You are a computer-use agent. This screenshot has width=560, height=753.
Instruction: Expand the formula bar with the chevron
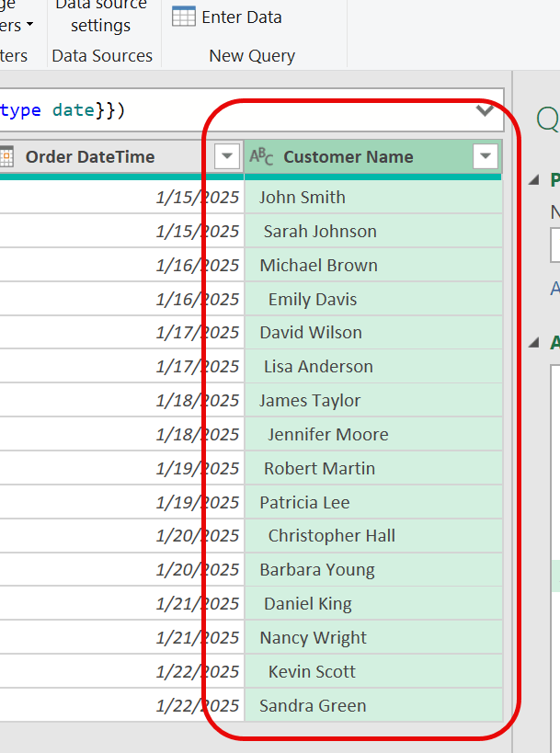click(485, 111)
